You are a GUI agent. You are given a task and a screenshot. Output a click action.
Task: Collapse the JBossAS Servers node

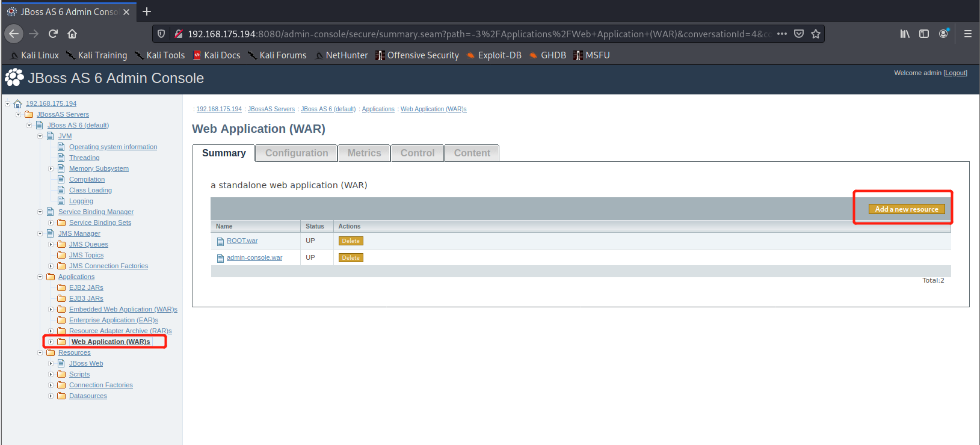[x=19, y=114]
